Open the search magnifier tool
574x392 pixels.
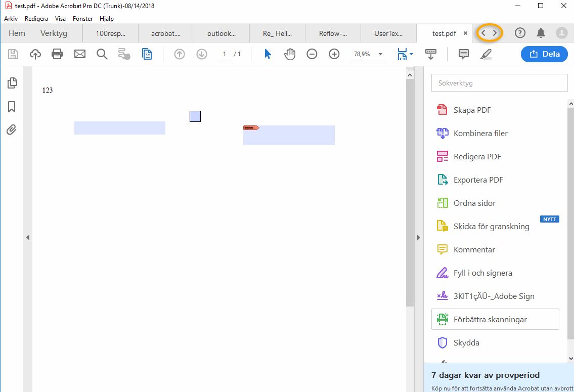pyautogui.click(x=102, y=54)
